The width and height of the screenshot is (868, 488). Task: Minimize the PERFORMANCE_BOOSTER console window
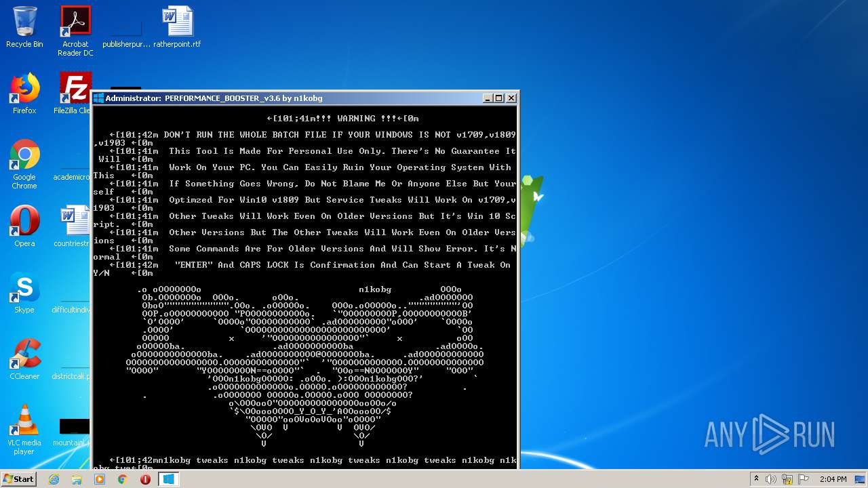click(488, 98)
